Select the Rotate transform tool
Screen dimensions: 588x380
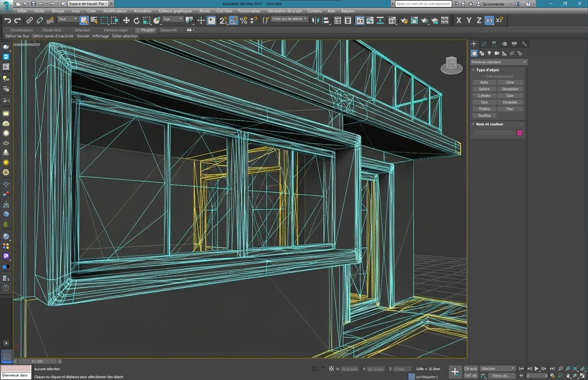[136, 21]
